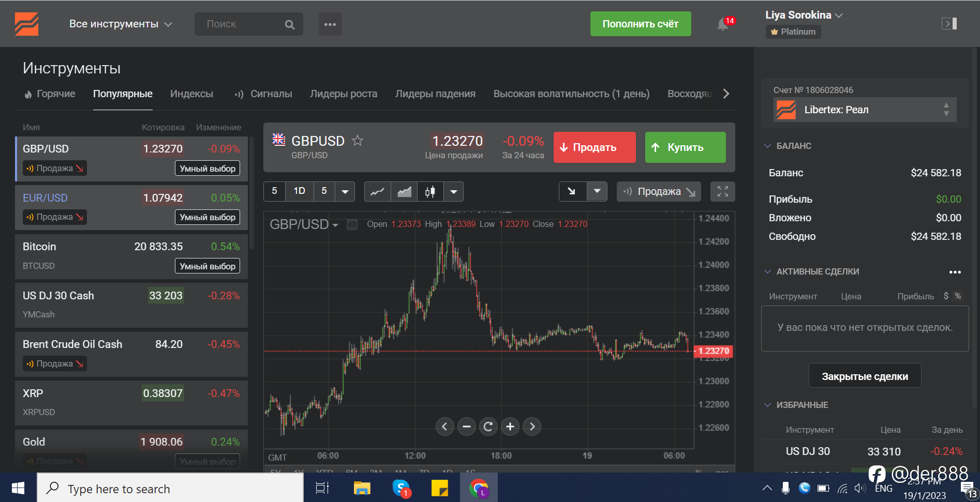Switch profit display to dollar
The height and width of the screenshot is (502, 980).
[946, 296]
